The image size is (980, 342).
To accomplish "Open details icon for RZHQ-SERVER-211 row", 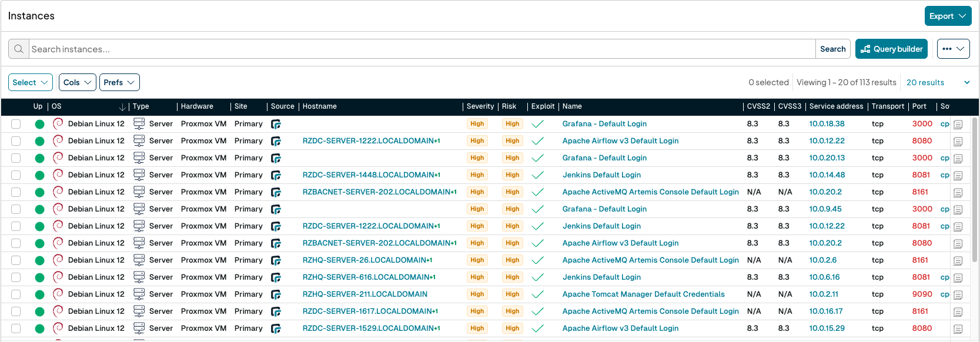I will pyautogui.click(x=958, y=295).
